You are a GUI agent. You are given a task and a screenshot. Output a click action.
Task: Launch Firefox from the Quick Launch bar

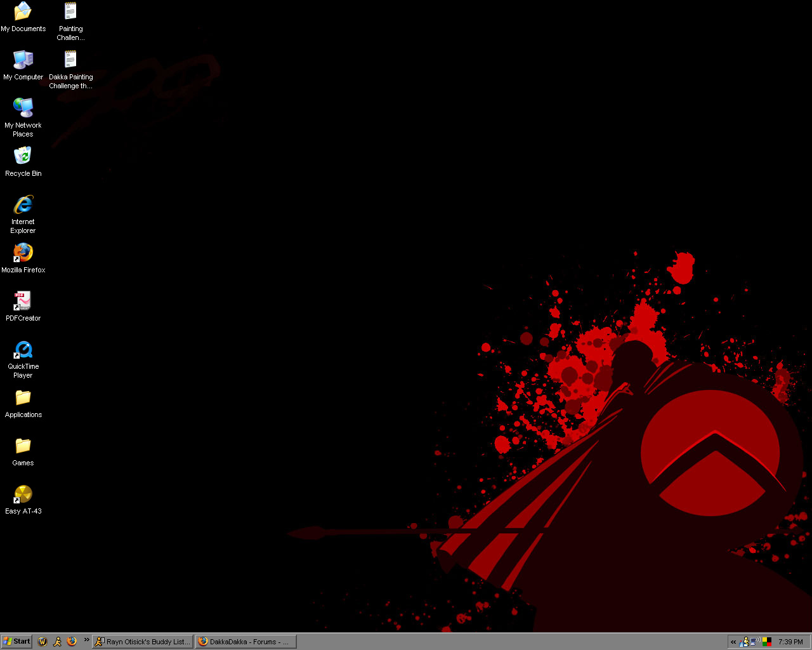click(72, 642)
